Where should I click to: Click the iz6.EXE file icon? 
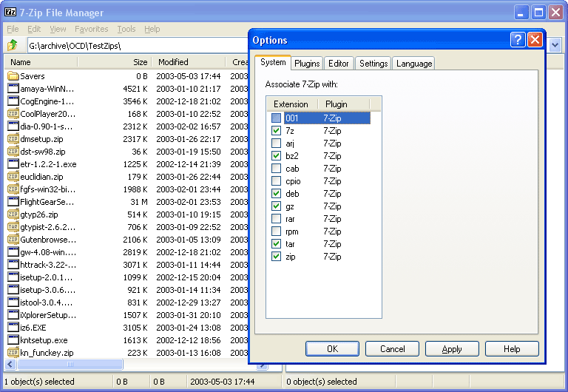pos(13,327)
